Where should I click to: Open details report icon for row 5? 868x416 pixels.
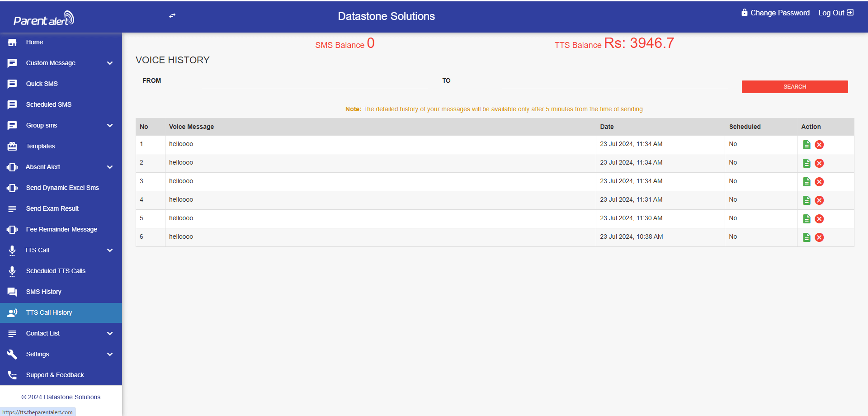click(x=807, y=219)
